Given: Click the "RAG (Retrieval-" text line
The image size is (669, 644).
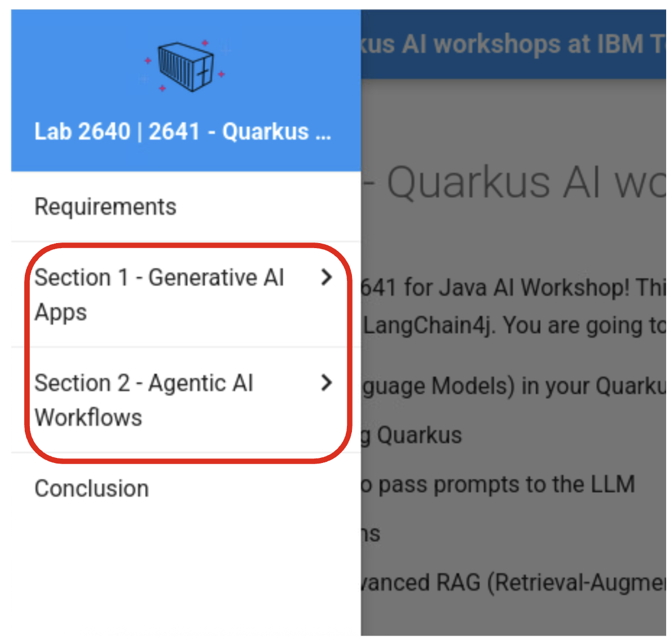Looking at the screenshot, I should pyautogui.click(x=513, y=583).
